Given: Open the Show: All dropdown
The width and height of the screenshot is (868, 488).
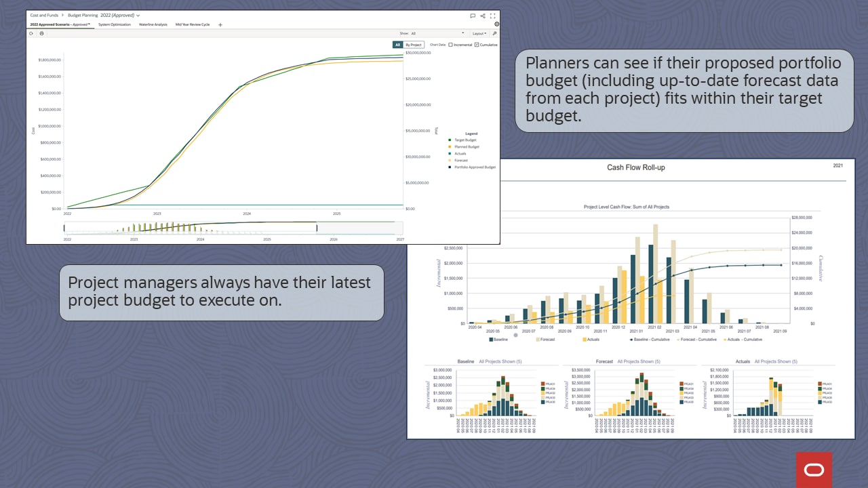Looking at the screenshot, I should click(463, 33).
